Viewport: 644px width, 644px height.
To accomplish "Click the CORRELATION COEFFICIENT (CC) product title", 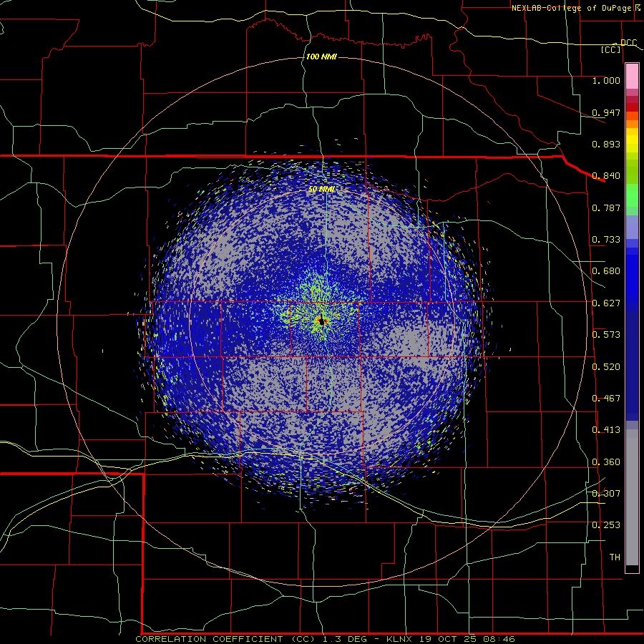I will (x=225, y=639).
